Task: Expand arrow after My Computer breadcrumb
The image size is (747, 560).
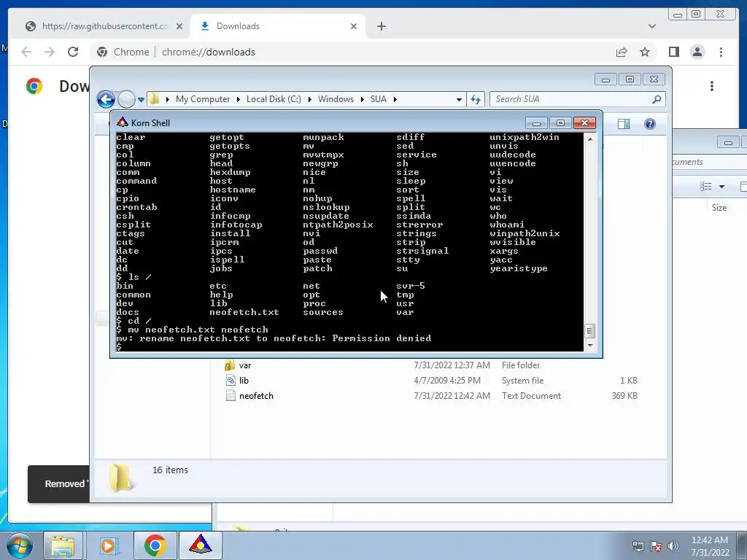Action: coord(239,99)
